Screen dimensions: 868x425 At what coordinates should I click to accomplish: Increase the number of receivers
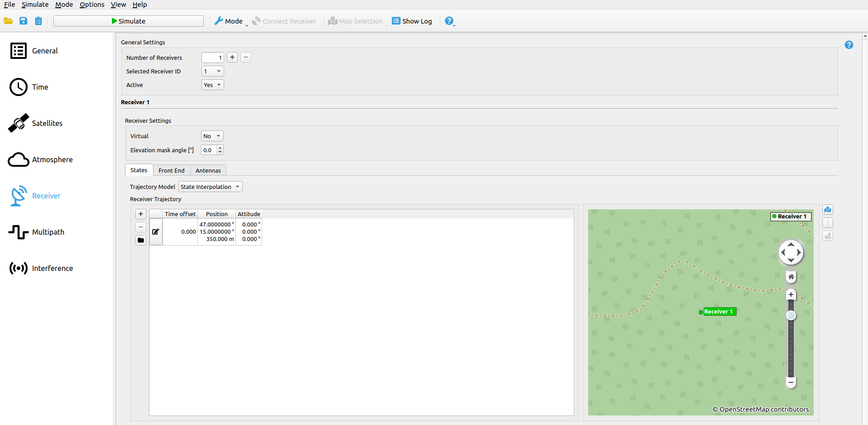point(232,58)
